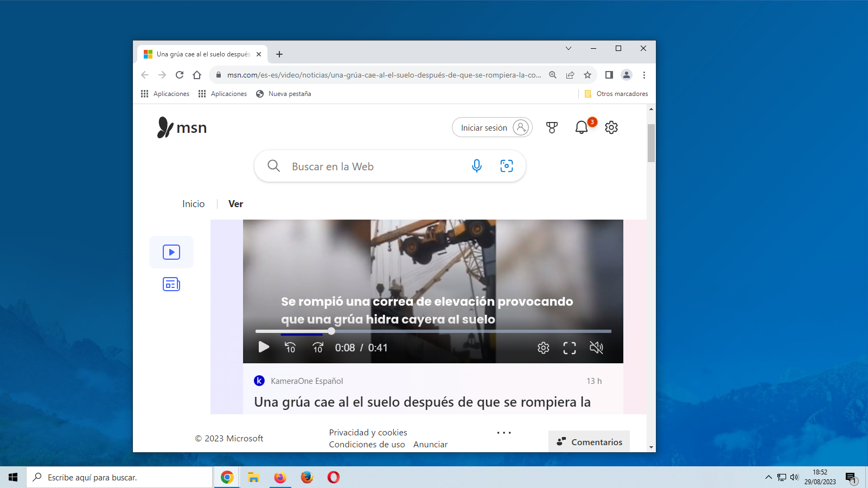Share this page icon

[570, 75]
